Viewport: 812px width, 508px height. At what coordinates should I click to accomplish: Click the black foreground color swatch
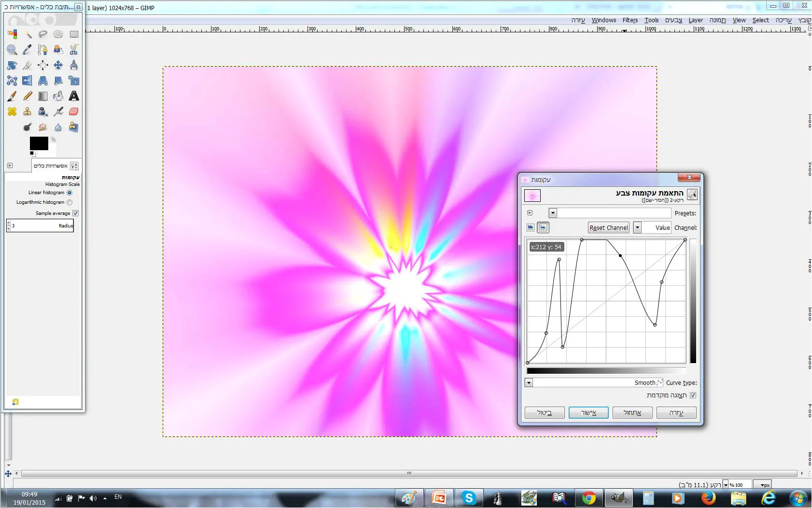point(39,143)
